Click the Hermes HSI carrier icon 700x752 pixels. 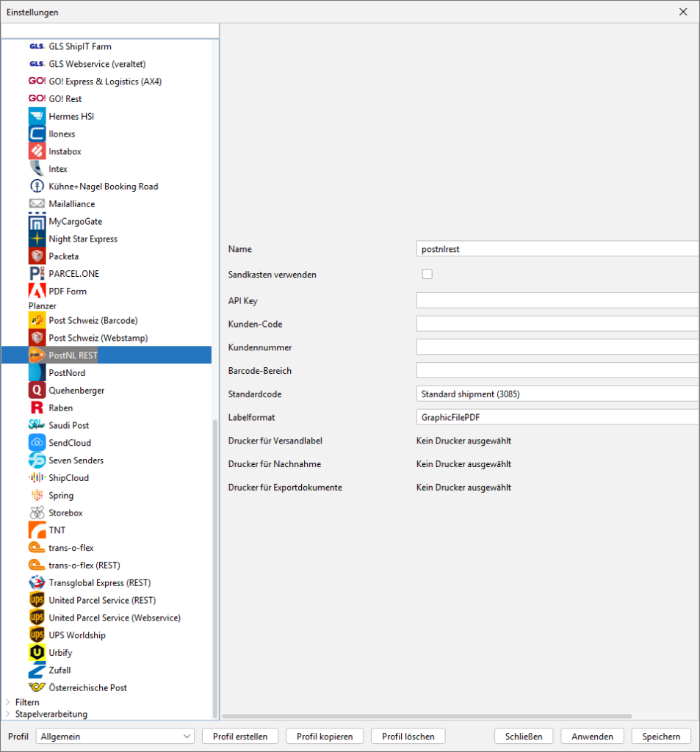[x=37, y=116]
